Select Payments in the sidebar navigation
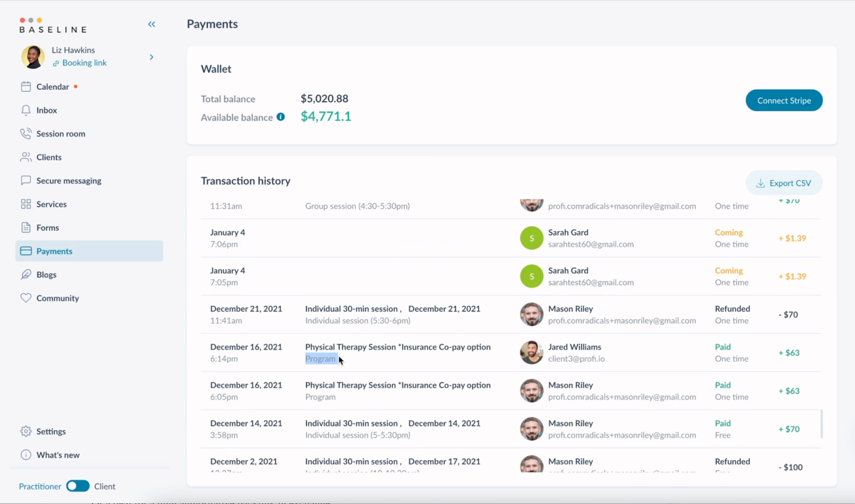Image resolution: width=855 pixels, height=504 pixels. 54,251
